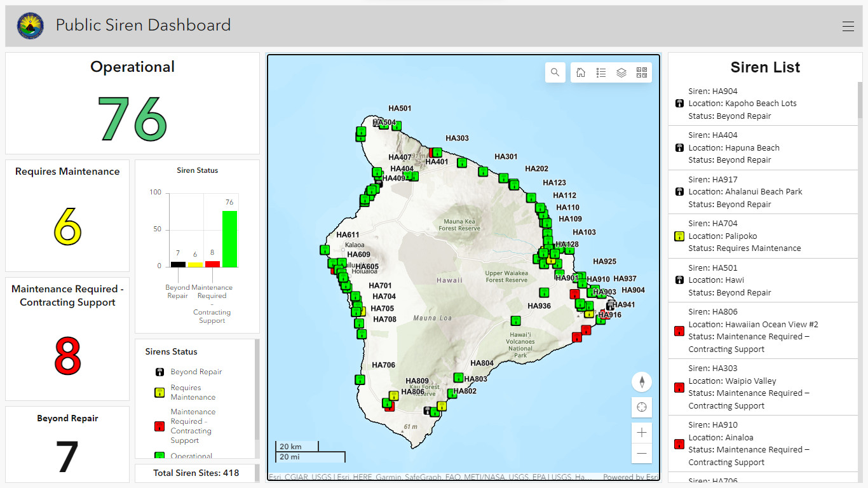Open the map legend list icon
Image resolution: width=868 pixels, height=488 pixels.
point(601,72)
